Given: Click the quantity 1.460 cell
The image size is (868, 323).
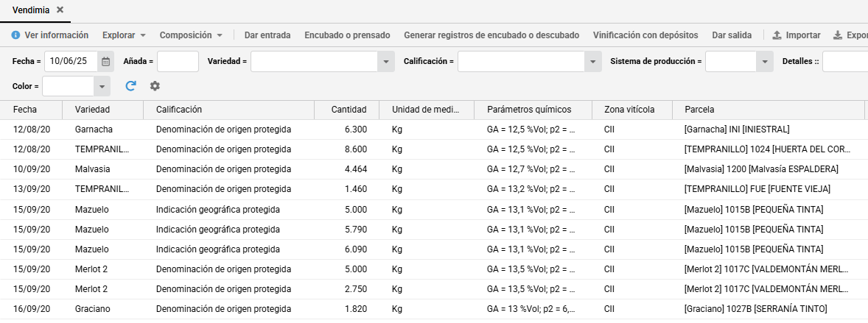Looking at the screenshot, I should click(x=346, y=189).
